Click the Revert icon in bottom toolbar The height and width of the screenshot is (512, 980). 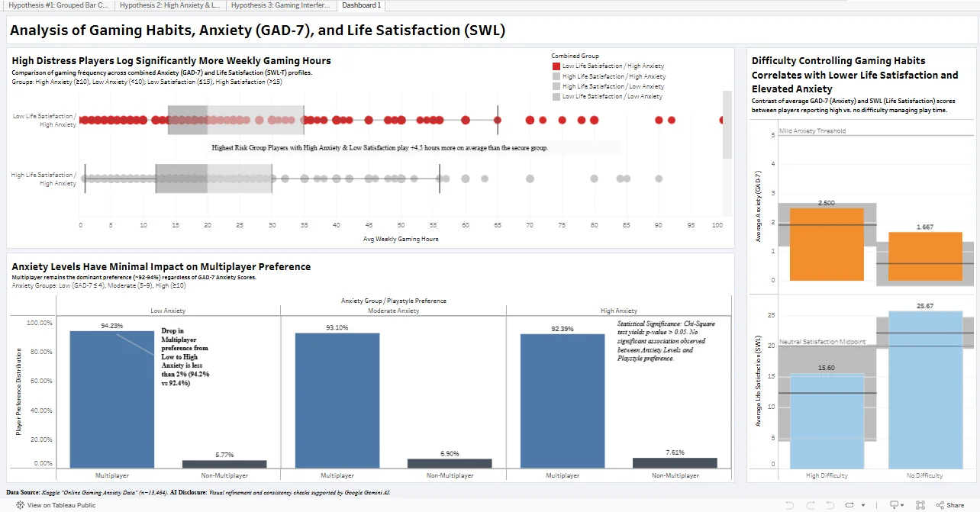[831, 505]
